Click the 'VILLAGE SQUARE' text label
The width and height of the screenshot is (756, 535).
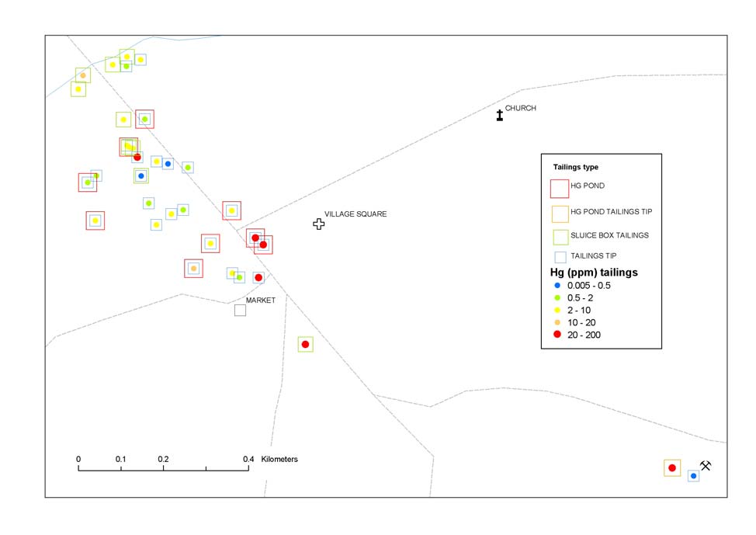355,214
